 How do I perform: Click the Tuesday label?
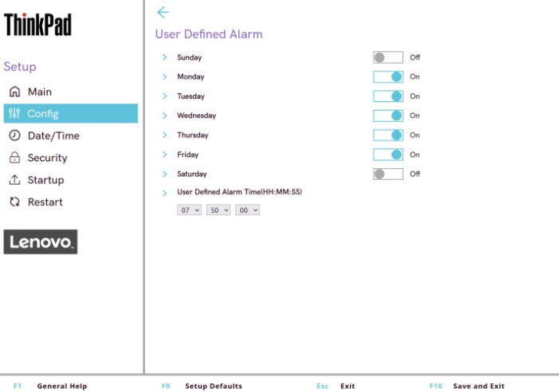point(191,96)
